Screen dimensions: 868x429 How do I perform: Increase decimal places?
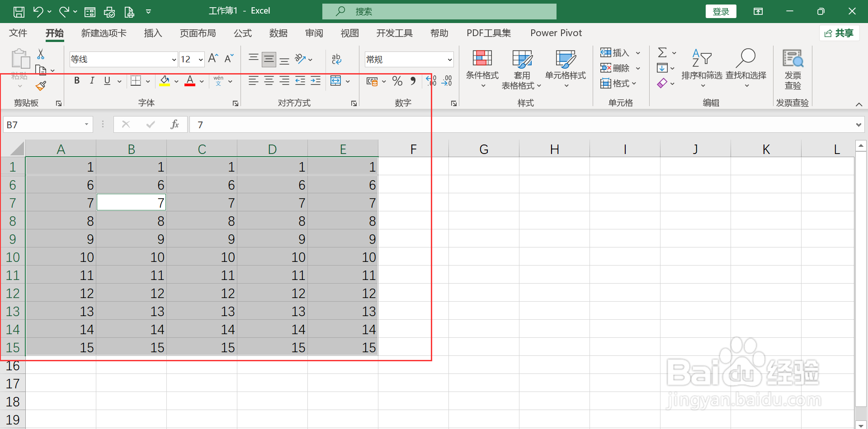pyautogui.click(x=431, y=81)
